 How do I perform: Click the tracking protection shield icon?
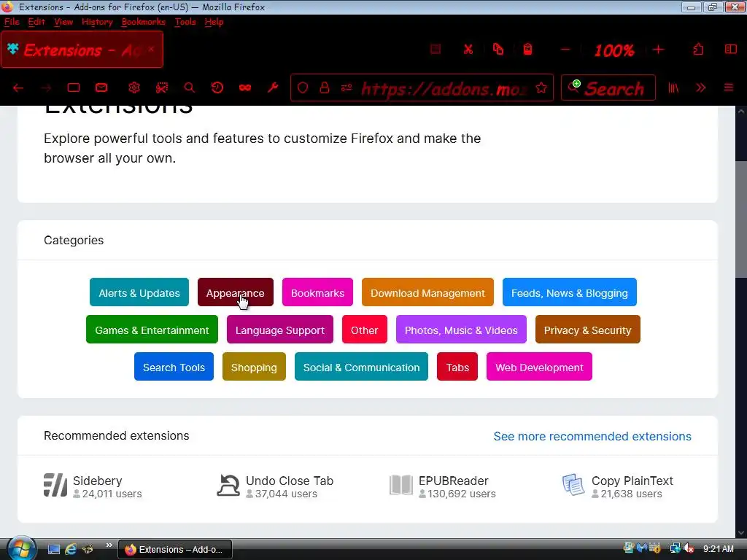303,87
